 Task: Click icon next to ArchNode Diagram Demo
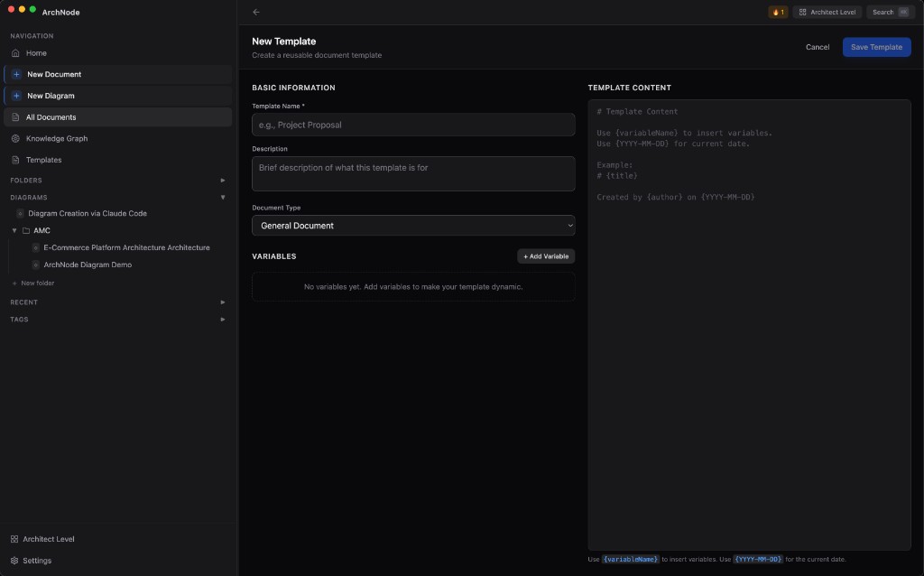pyautogui.click(x=35, y=265)
